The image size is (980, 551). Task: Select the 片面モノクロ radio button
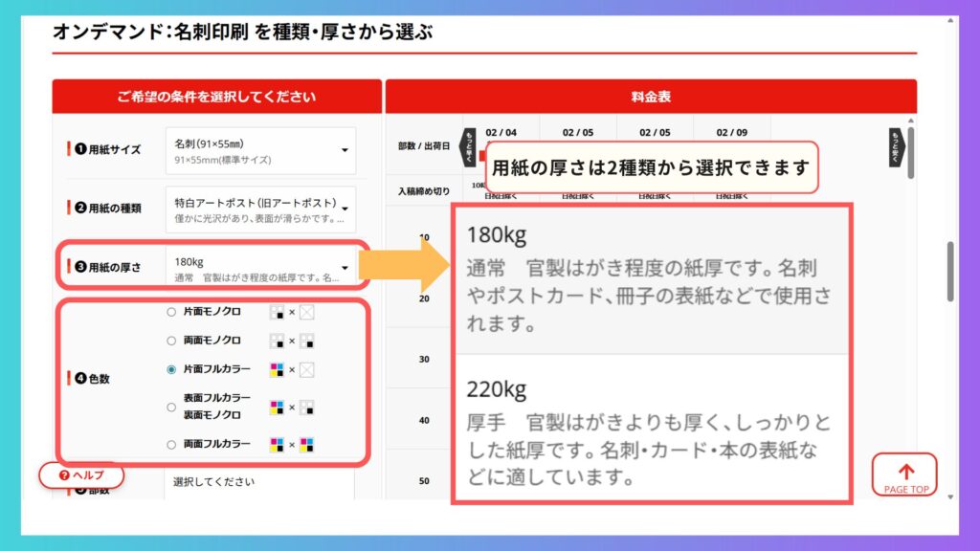(x=171, y=312)
